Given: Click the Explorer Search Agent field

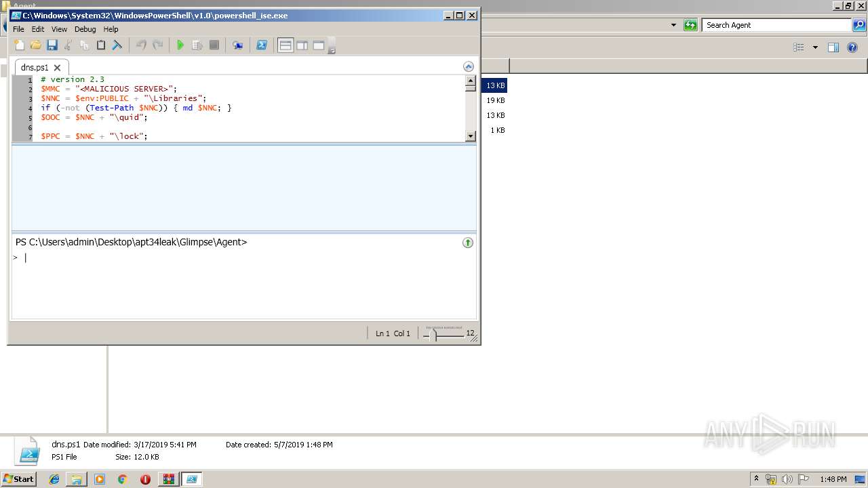Looking at the screenshot, I should coord(776,25).
